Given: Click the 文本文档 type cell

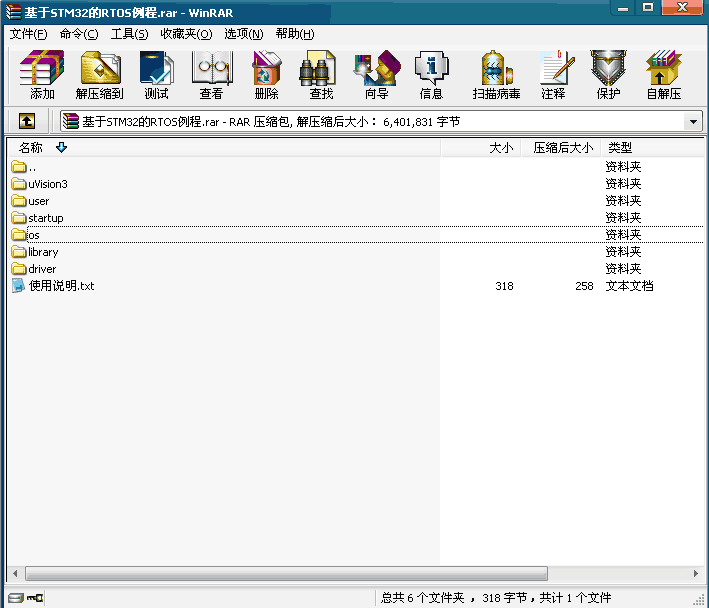Looking at the screenshot, I should click(x=629, y=286).
